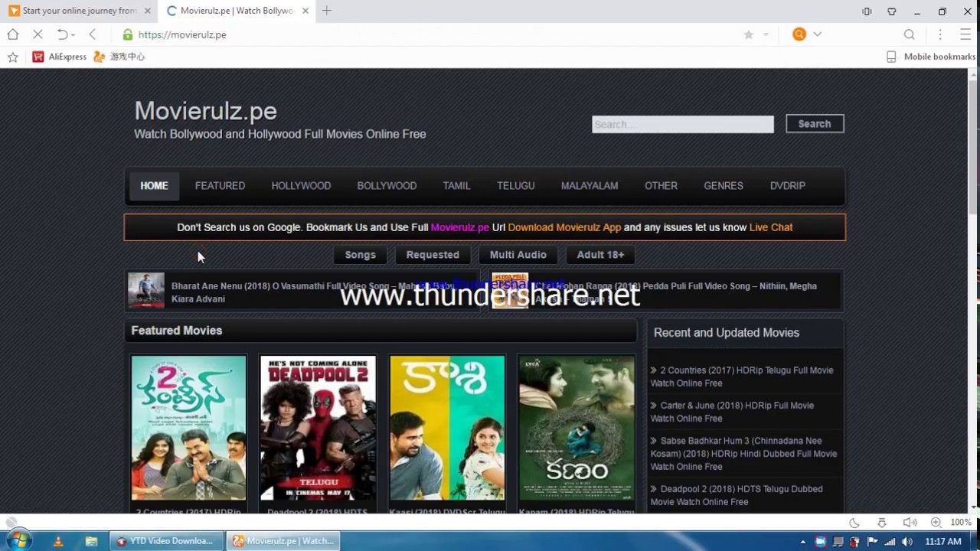
Task: Open the three-dot vertical menu
Action: (x=940, y=34)
